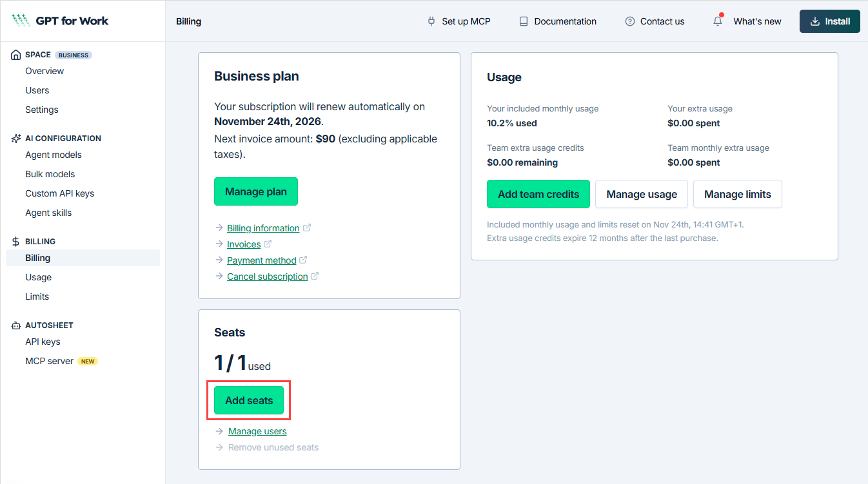The width and height of the screenshot is (868, 484).
Task: Open the Limits page in sidebar
Action: coord(37,296)
